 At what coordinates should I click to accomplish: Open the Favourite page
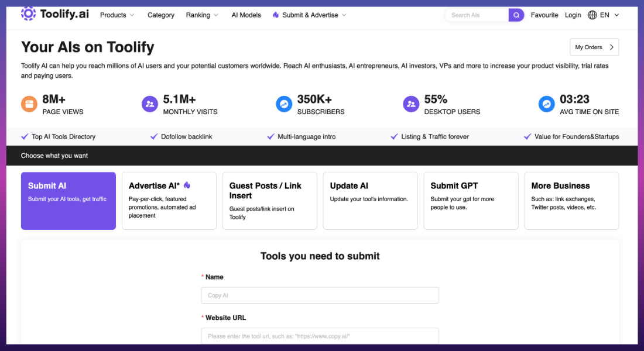pyautogui.click(x=544, y=15)
